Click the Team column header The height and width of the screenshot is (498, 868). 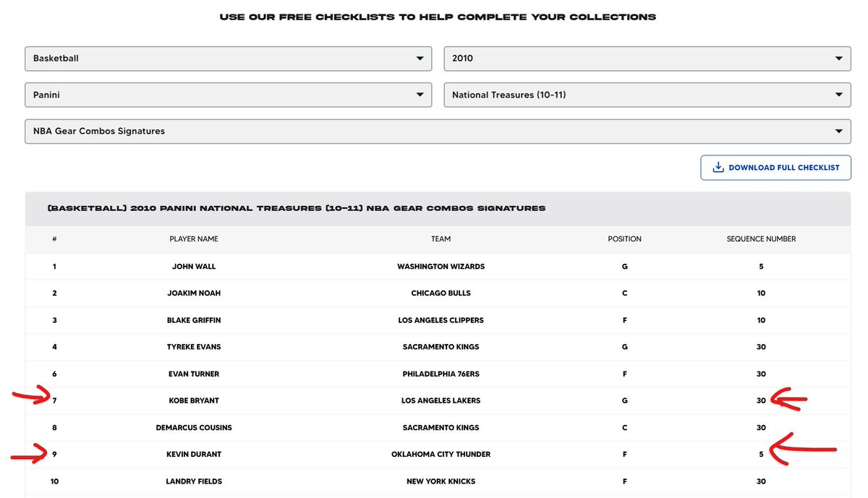pos(441,239)
